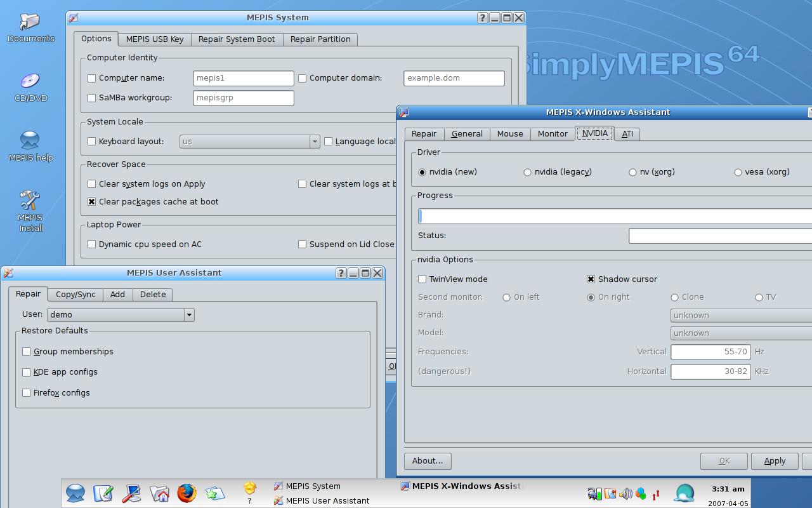Tick the SaMBa workgroup checkbox
This screenshot has height=508, width=812.
pos(92,98)
